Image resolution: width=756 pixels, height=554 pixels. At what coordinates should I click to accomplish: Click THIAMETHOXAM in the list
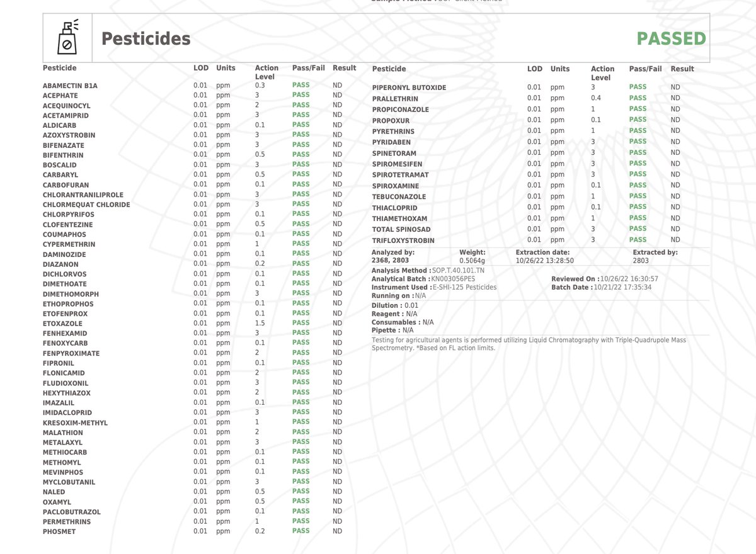click(x=399, y=218)
